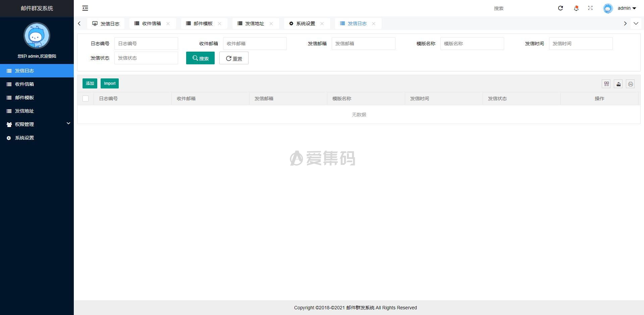Click the table print icon
This screenshot has height=315, width=644.
pos(631,84)
